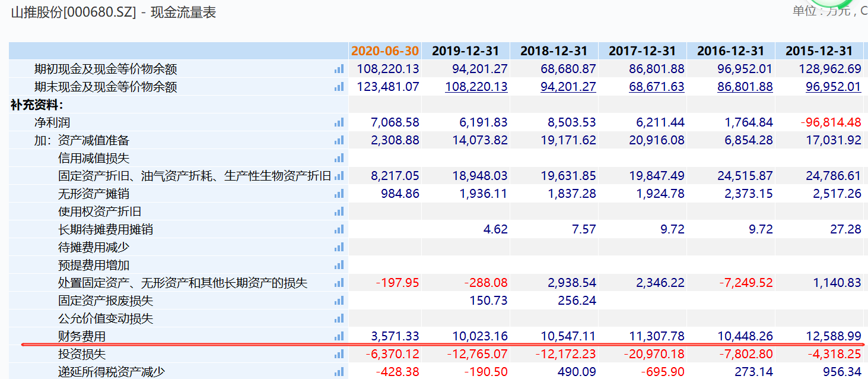The height and width of the screenshot is (379, 868).
Task: Click chart icon for 固定资产报废损失
Action: [x=339, y=301]
